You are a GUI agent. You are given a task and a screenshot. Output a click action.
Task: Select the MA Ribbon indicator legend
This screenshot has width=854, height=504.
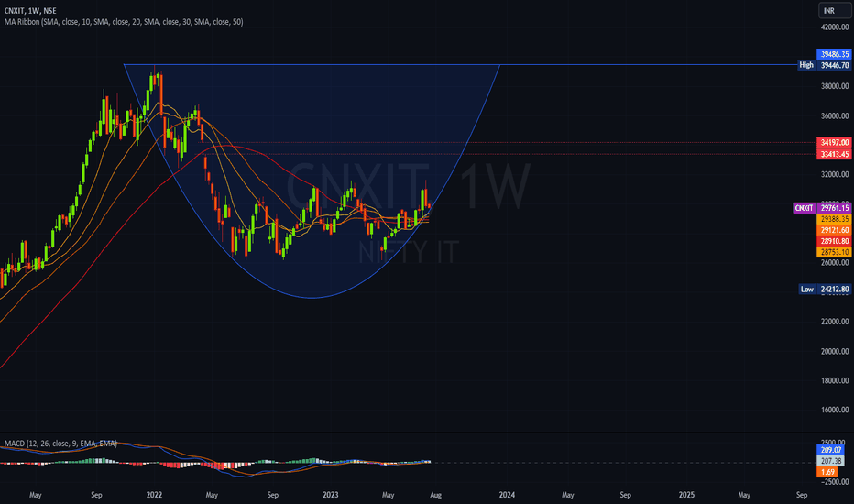124,22
